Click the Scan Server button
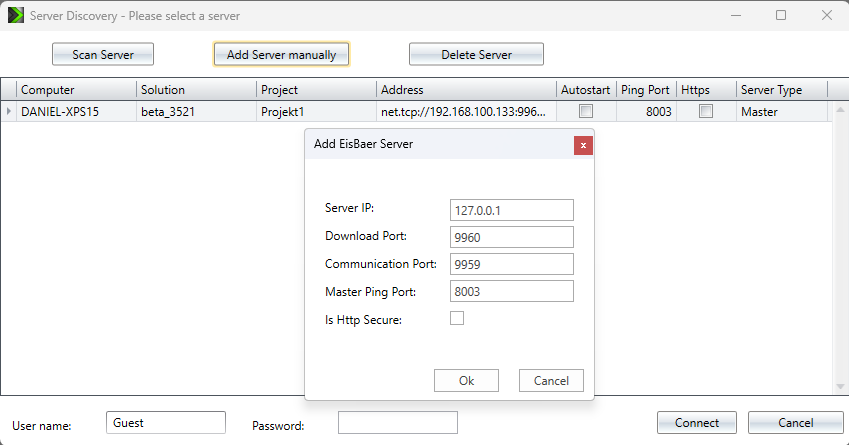 point(103,54)
